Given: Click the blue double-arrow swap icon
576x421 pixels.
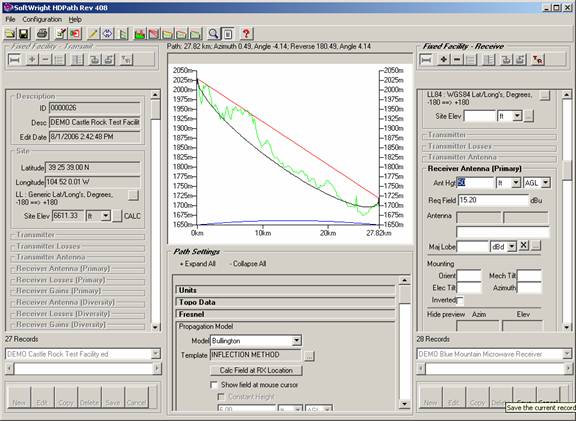Looking at the screenshot, I should tap(107, 34).
